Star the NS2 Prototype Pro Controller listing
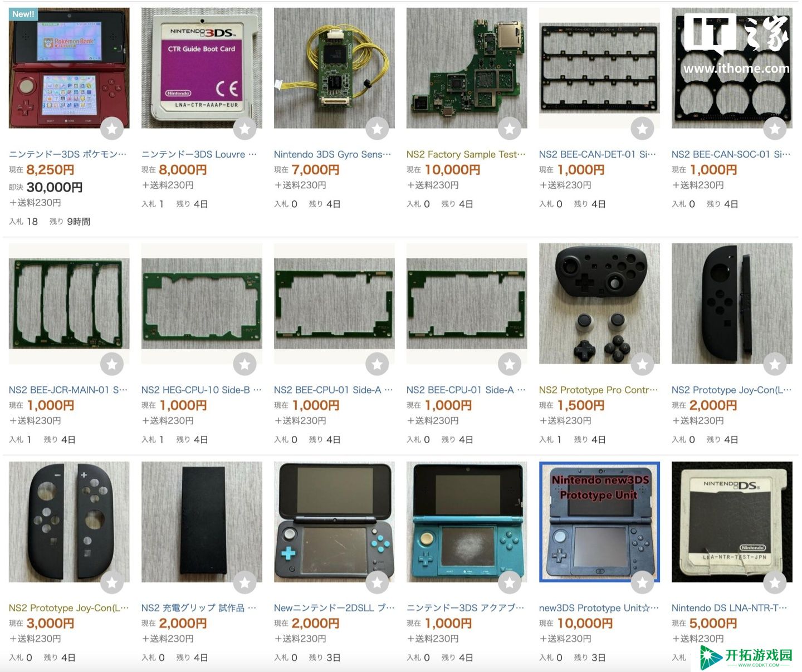The image size is (802, 672). point(642,364)
